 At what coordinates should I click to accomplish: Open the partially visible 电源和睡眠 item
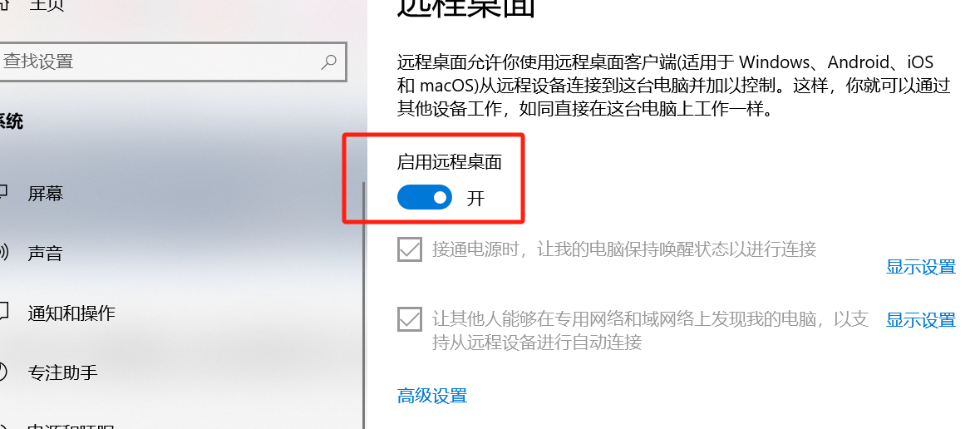(71, 427)
